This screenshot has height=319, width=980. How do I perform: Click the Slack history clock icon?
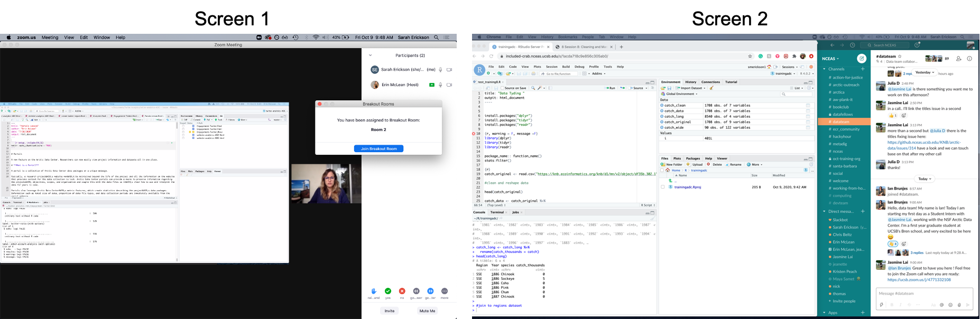(x=852, y=45)
